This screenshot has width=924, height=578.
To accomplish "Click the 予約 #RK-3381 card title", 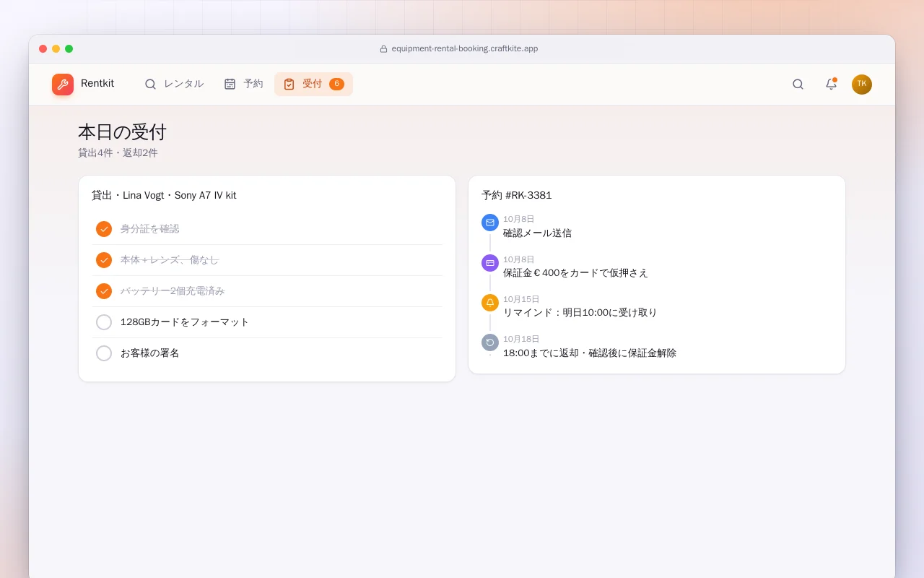I will (x=517, y=195).
